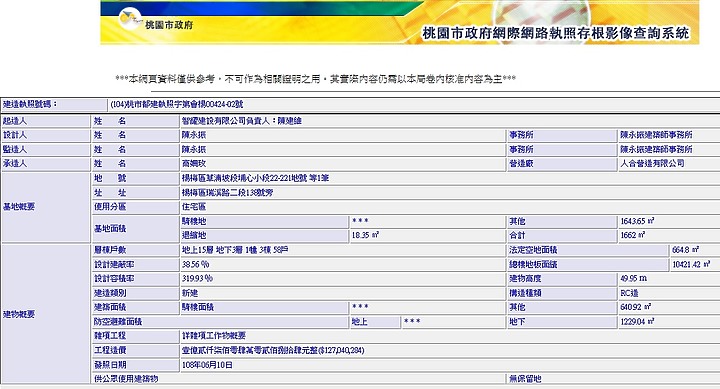Click the 合計 label cell
720x389 pixels.
[562, 236]
